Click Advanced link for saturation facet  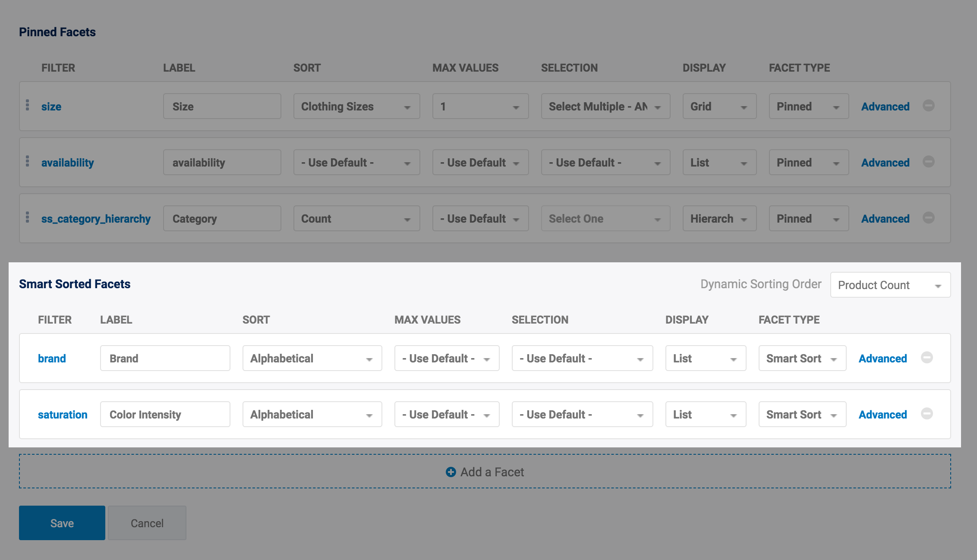tap(882, 415)
